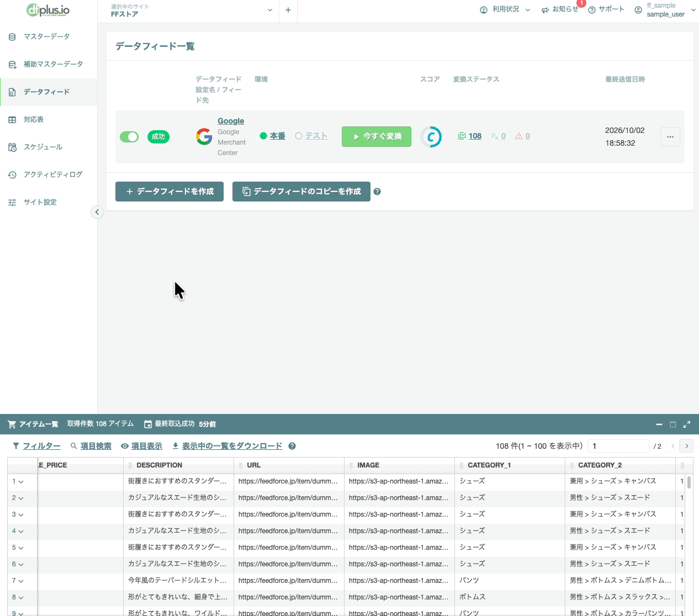Open help icon beside download link
Screen dimensions: 699x616
coord(292,446)
